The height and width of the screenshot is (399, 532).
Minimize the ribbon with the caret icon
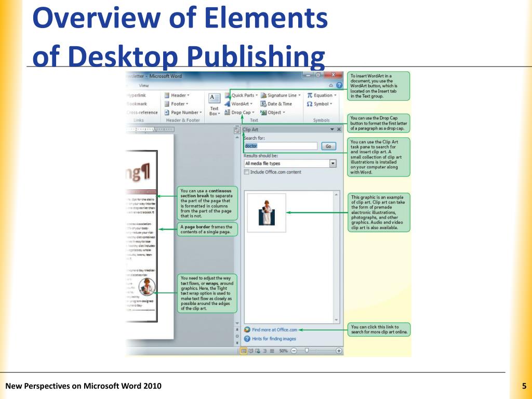click(x=331, y=86)
